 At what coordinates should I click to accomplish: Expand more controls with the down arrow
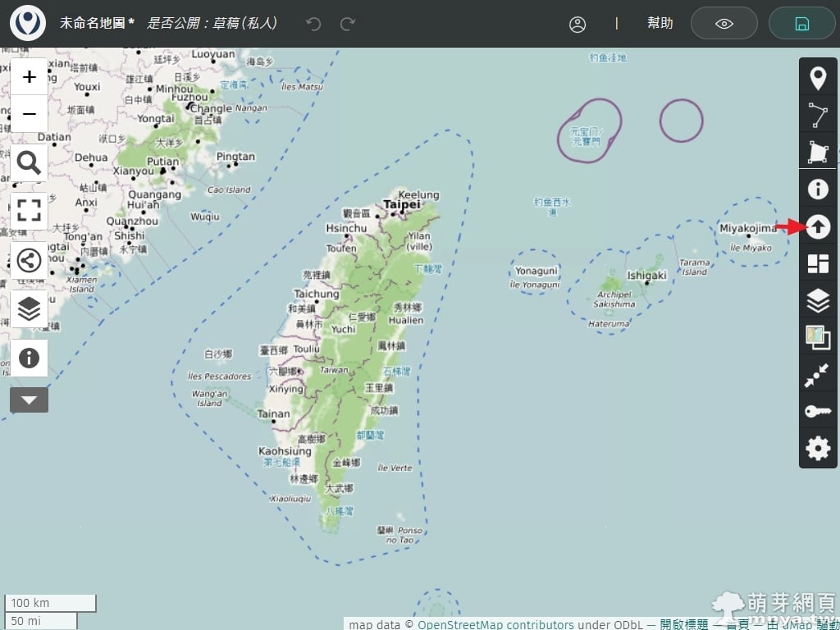point(29,400)
